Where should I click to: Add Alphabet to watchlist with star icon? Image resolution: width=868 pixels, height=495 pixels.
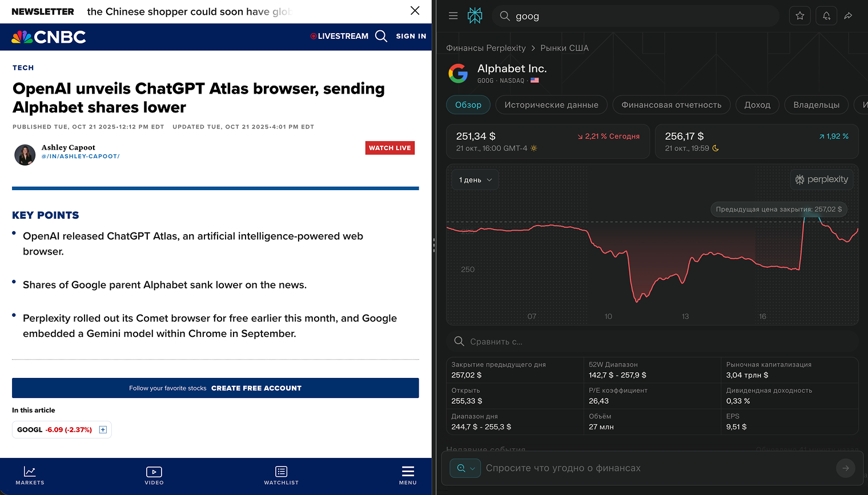pyautogui.click(x=800, y=16)
